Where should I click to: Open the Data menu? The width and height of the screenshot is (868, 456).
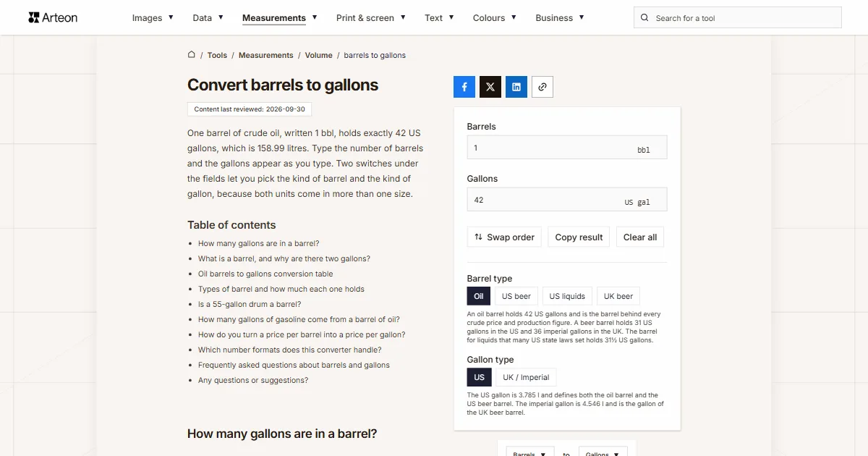208,18
